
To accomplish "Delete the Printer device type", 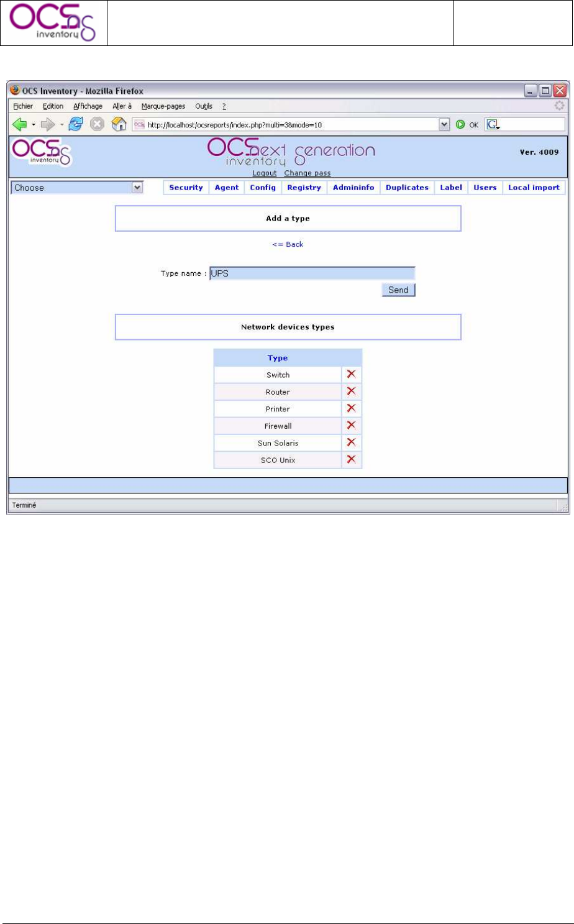I will coord(351,408).
